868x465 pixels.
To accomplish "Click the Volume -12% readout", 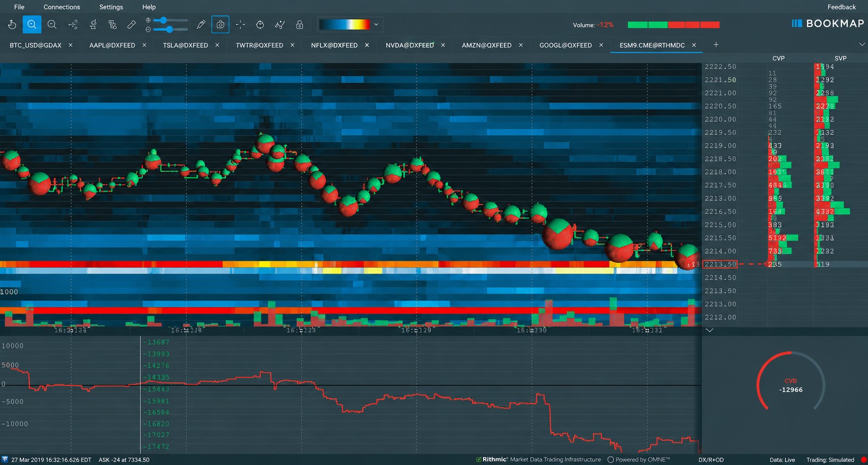I will (593, 25).
